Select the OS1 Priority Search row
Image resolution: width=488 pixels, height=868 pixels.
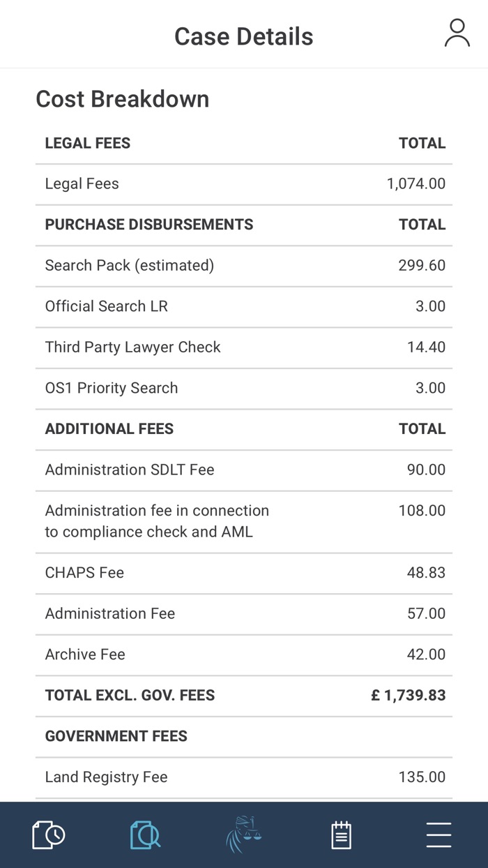point(244,388)
